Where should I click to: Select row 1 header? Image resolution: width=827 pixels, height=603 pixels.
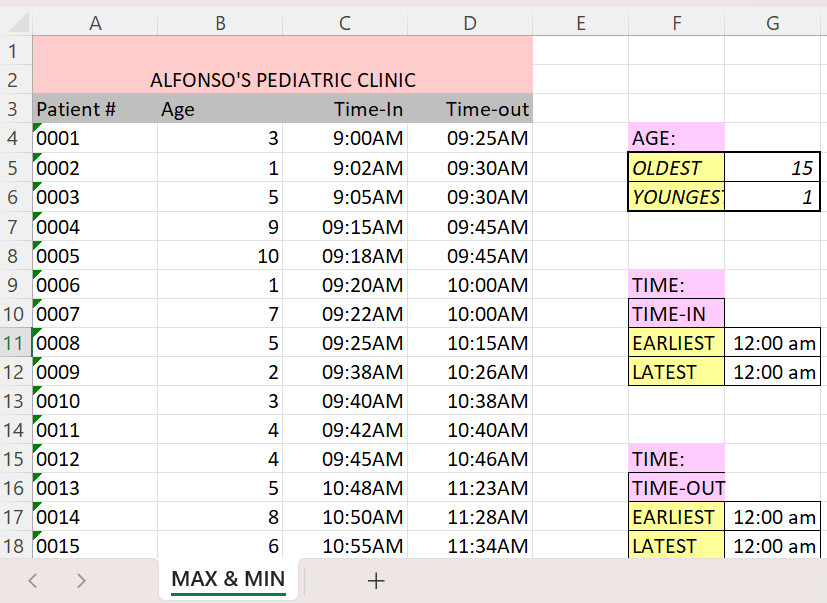pos(16,51)
